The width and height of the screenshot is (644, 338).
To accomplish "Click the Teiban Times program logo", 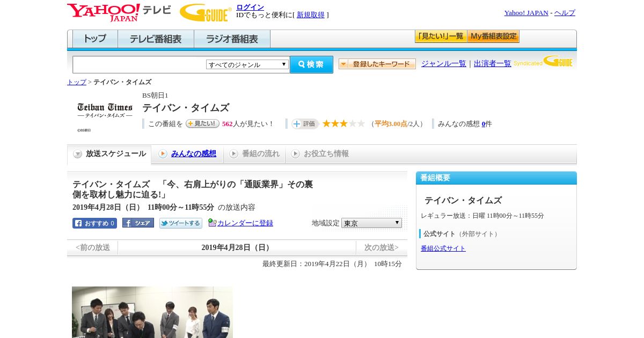I will pyautogui.click(x=105, y=110).
